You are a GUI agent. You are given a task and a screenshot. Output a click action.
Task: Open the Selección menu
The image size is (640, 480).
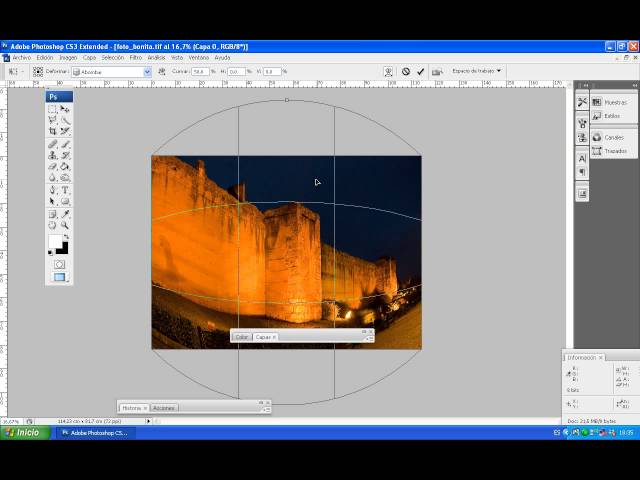pyautogui.click(x=113, y=58)
